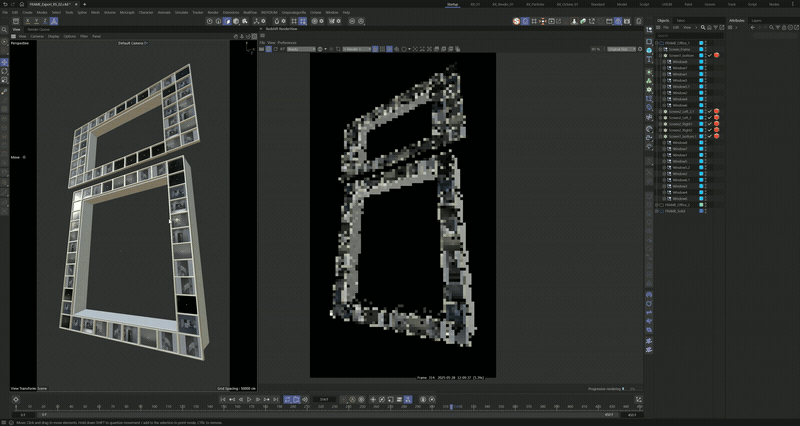Click the red Redshift tag on Screen1_bottom

(x=716, y=55)
